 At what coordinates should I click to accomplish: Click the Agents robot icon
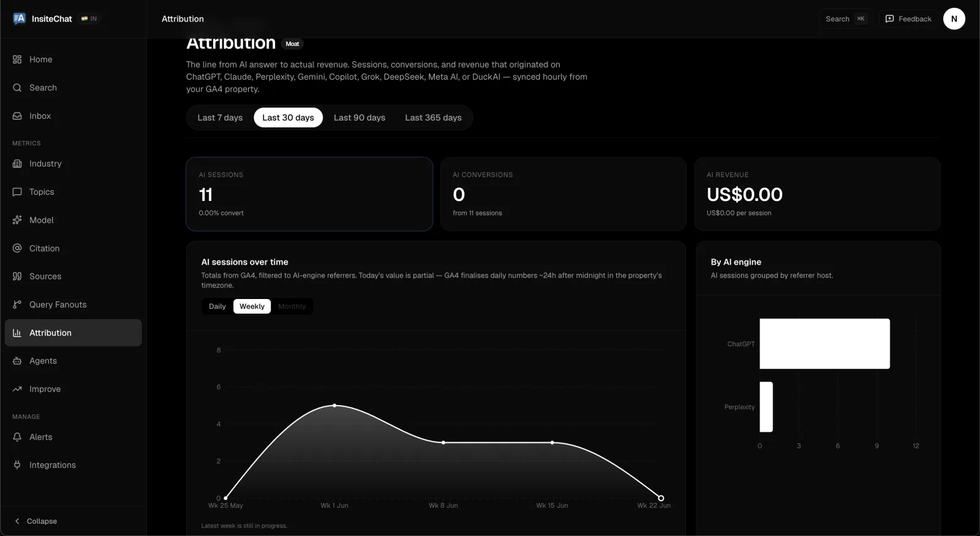coord(17,361)
